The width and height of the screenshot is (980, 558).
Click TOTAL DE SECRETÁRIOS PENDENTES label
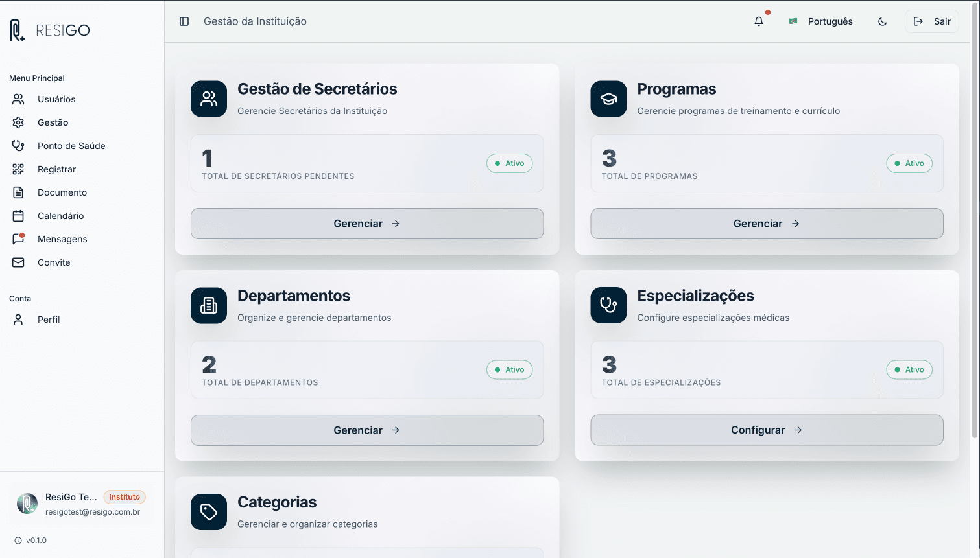pos(278,176)
